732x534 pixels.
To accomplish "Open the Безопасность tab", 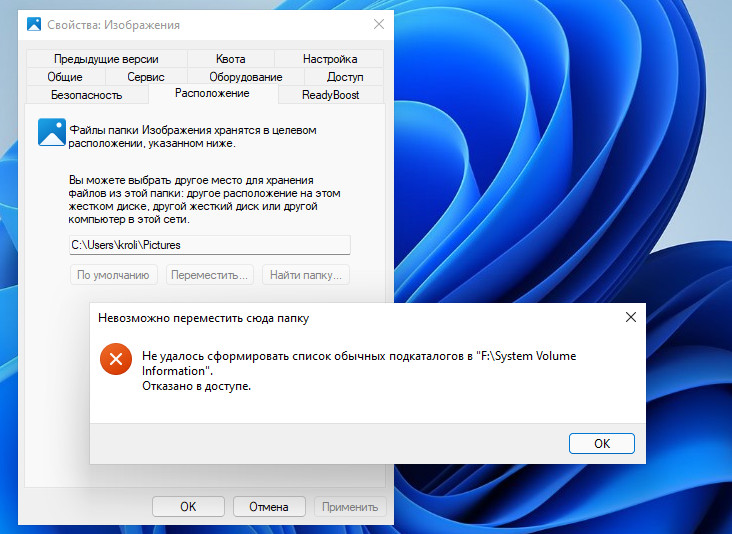I will 87,95.
